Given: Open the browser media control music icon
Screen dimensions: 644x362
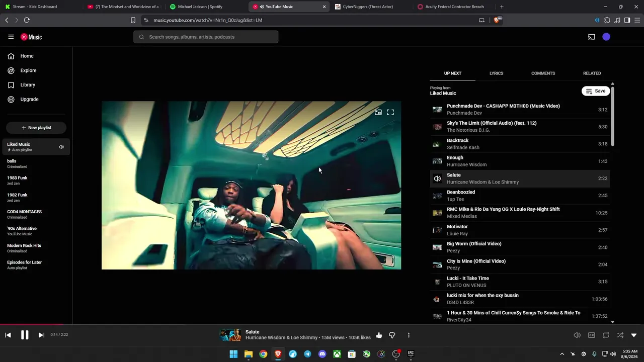Looking at the screenshot, I should click(x=617, y=20).
